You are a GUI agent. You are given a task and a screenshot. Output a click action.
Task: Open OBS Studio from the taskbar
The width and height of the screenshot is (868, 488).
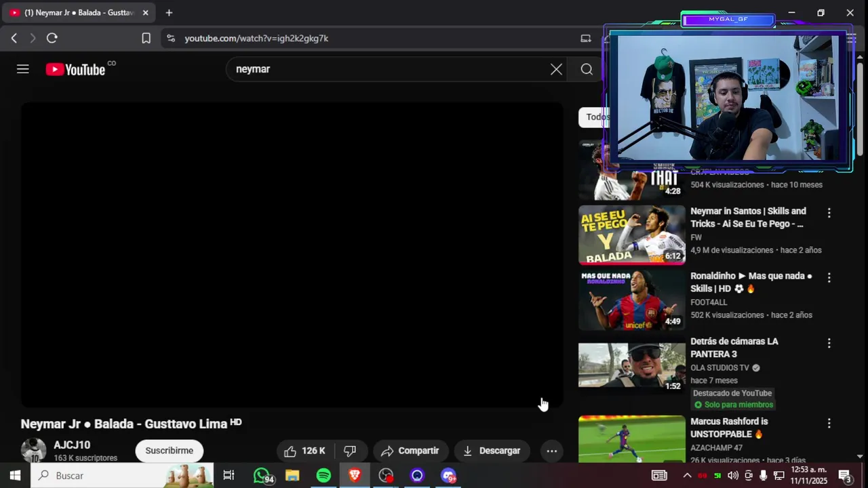(386, 476)
